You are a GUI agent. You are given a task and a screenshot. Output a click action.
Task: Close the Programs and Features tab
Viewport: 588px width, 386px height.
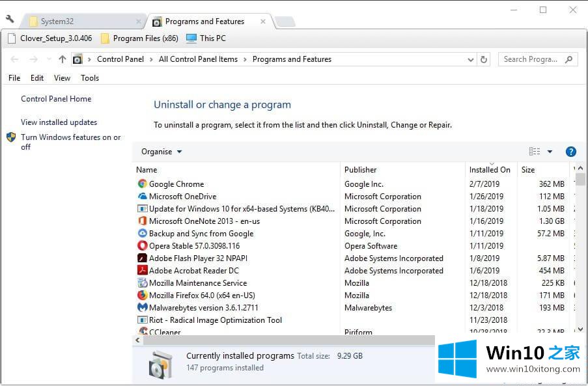coord(263,21)
